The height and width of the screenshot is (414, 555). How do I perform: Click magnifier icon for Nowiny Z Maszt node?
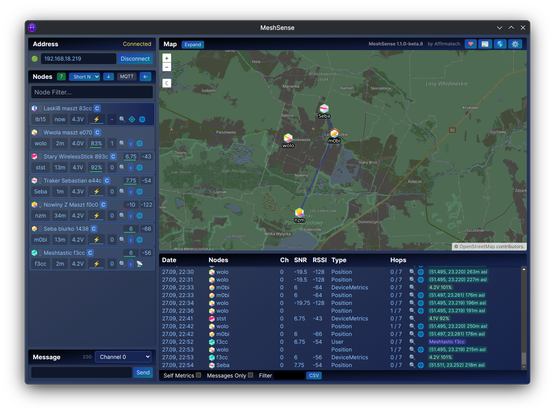122,215
